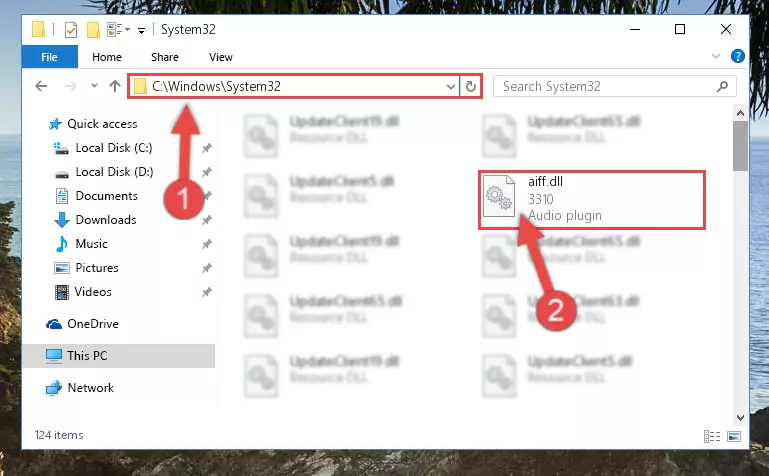Switch to details view button
The width and height of the screenshot is (769, 476).
pos(712,436)
